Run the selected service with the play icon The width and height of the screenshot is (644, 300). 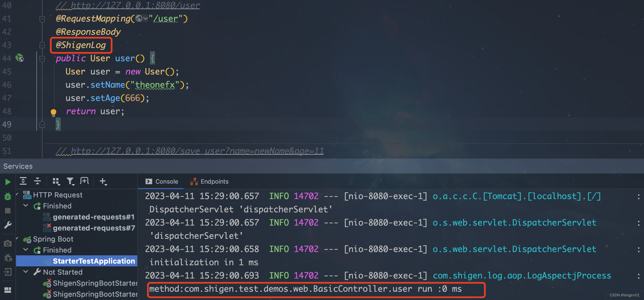[7, 182]
